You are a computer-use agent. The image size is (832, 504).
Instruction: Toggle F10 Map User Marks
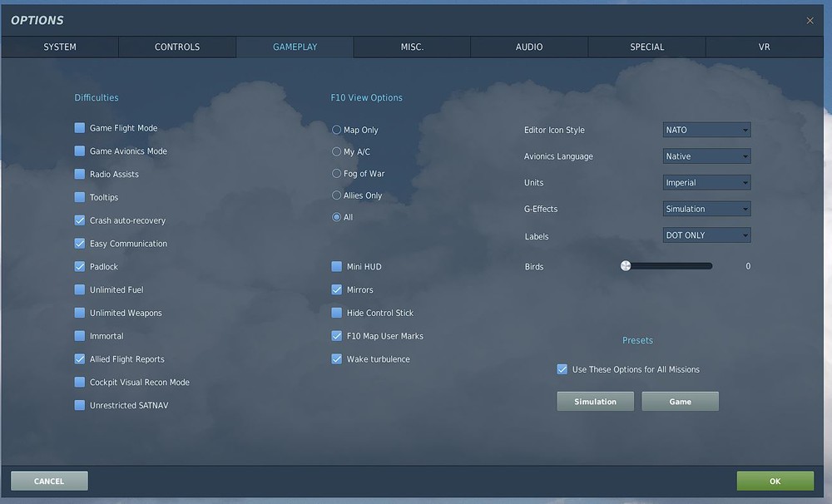coord(336,336)
